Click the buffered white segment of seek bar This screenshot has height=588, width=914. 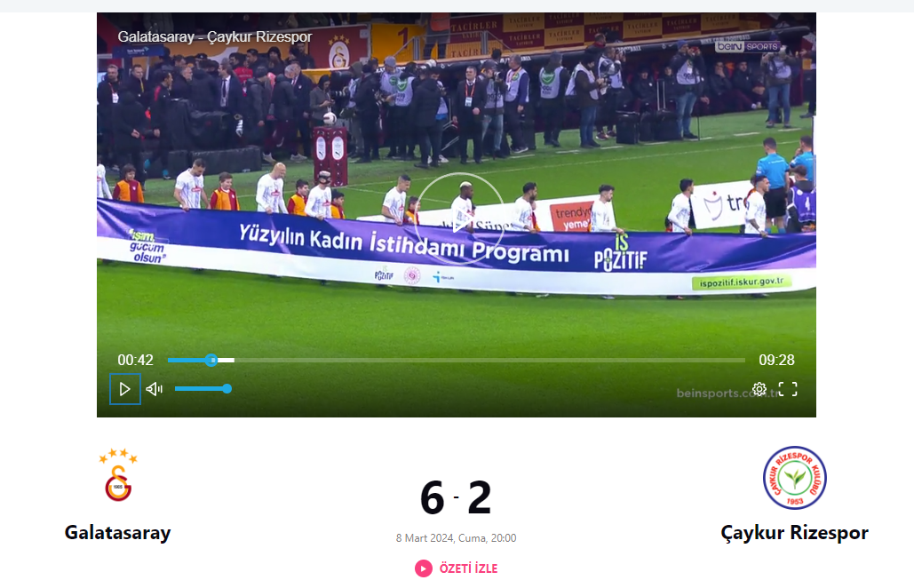click(226, 360)
